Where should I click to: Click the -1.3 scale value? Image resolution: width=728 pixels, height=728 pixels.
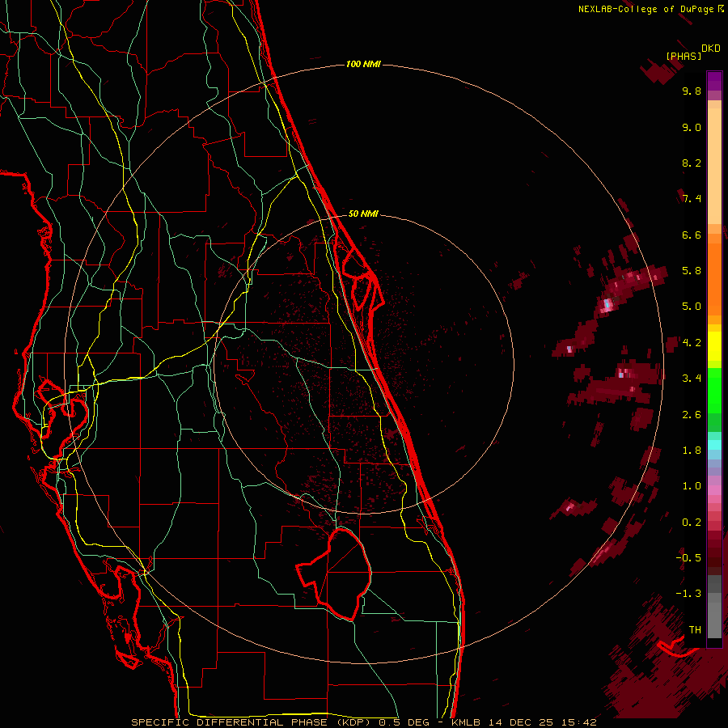click(688, 594)
